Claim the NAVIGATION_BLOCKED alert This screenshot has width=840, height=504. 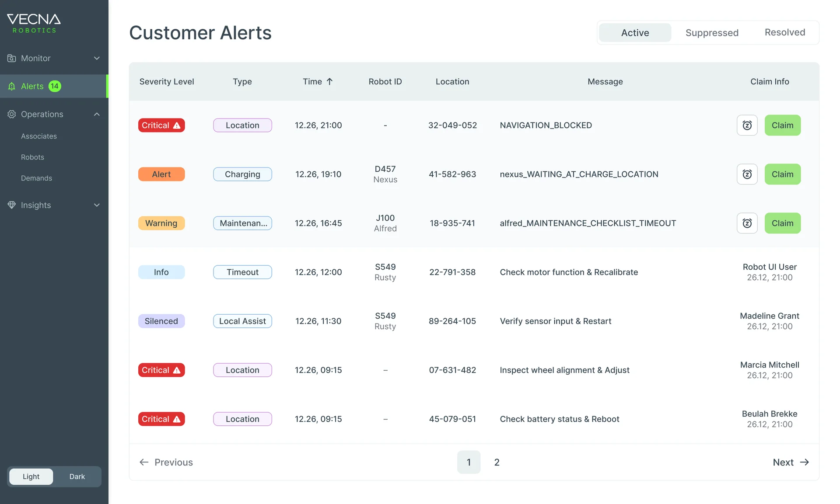point(782,125)
